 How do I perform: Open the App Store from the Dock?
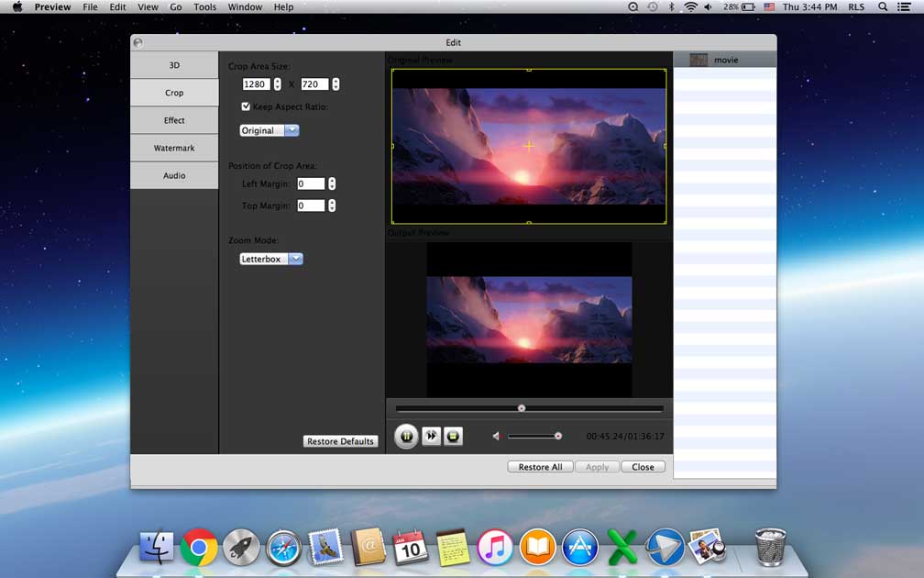(x=580, y=548)
